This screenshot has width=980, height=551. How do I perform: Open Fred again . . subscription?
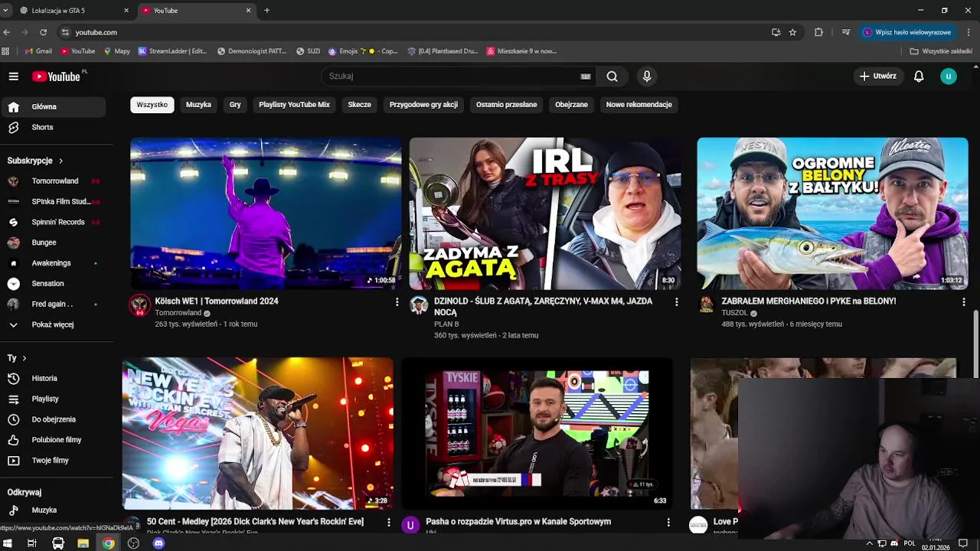(x=53, y=304)
